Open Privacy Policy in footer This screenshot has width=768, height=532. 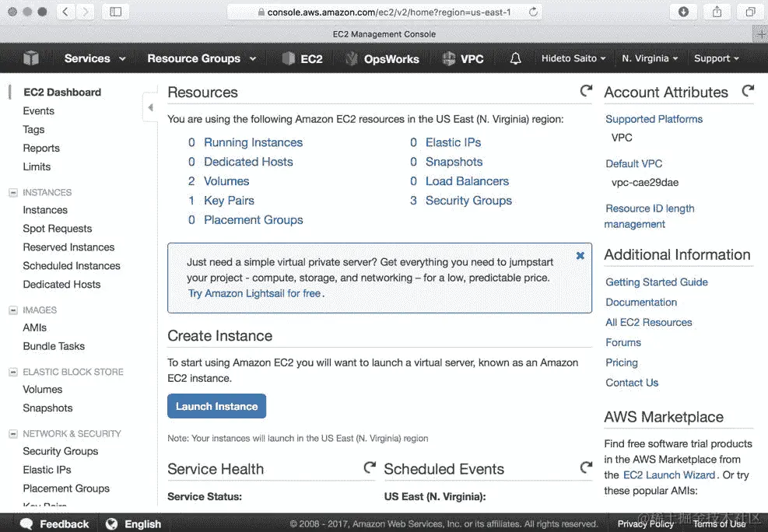tap(646, 523)
